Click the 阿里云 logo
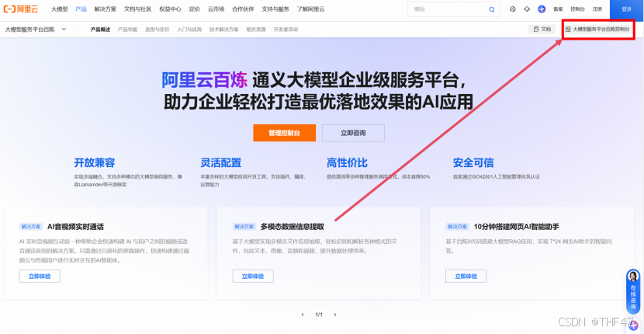Screen dimensions: 644x334 (20, 9)
